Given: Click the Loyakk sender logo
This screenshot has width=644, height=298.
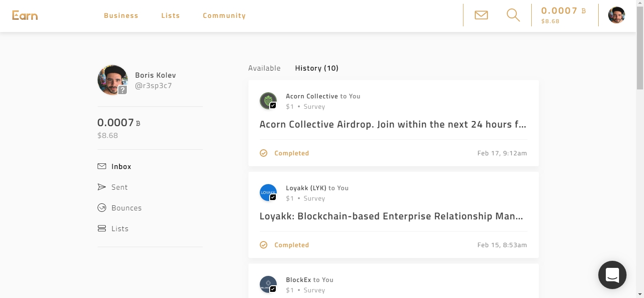Looking at the screenshot, I should click(x=268, y=193).
